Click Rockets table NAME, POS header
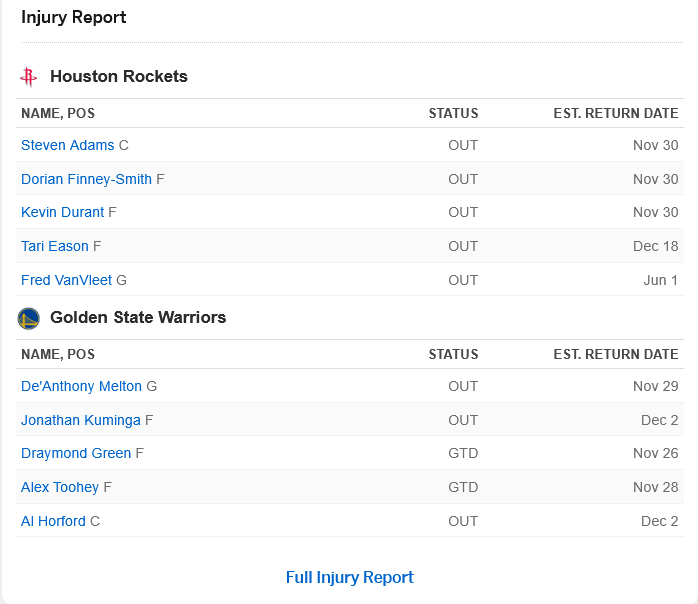This screenshot has height=604, width=698. [58, 114]
